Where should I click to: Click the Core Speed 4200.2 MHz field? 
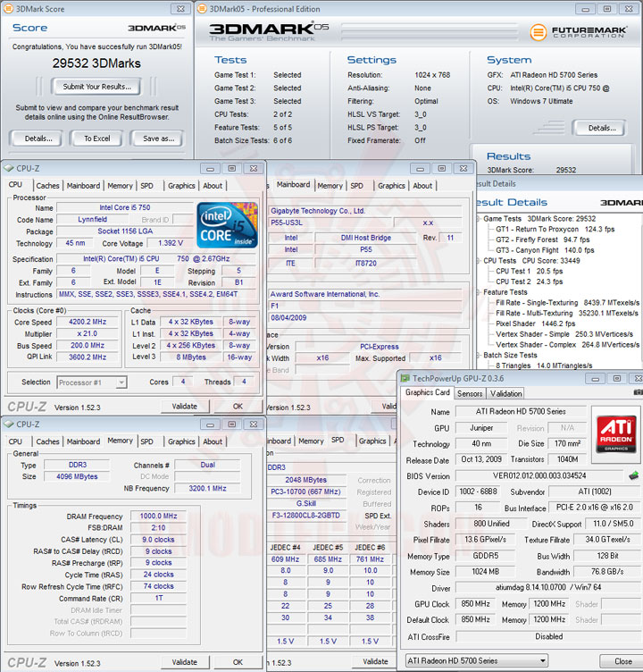88,322
